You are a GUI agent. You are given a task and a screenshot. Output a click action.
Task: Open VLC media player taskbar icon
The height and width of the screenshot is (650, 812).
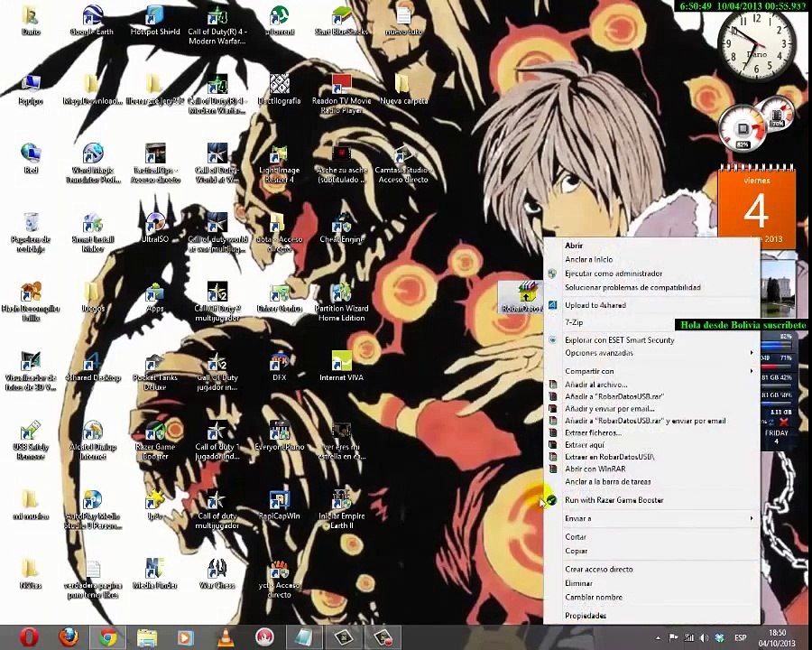click(225, 637)
